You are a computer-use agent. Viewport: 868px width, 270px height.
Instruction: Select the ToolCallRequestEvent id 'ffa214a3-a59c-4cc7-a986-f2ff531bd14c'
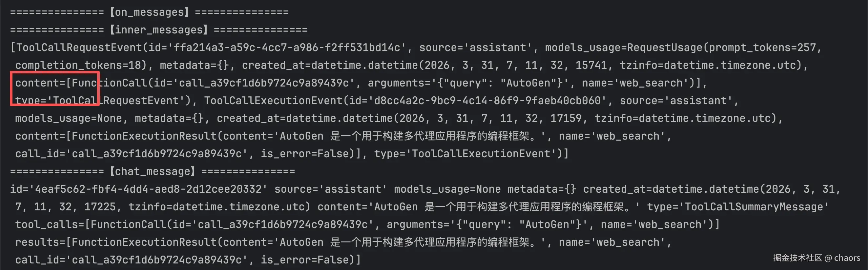(x=286, y=48)
